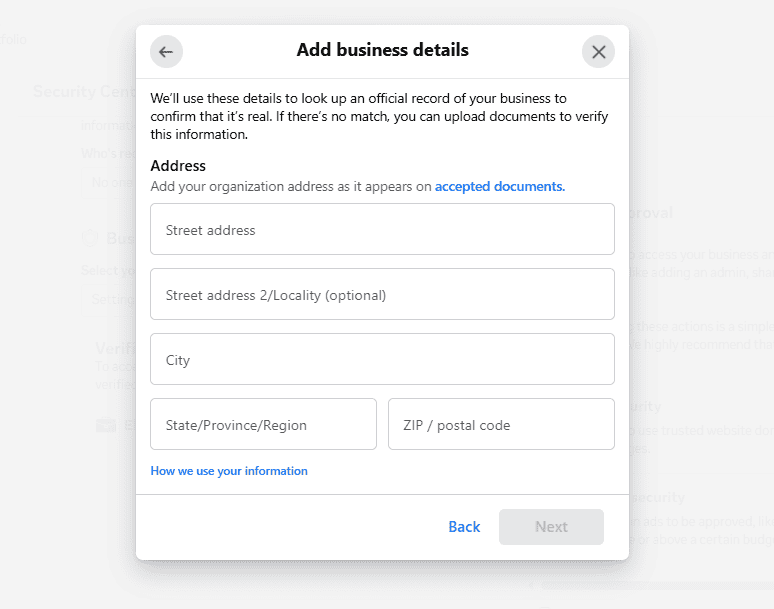Click the Street address 2/Locality optional field
The height and width of the screenshot is (609, 774).
(382, 295)
